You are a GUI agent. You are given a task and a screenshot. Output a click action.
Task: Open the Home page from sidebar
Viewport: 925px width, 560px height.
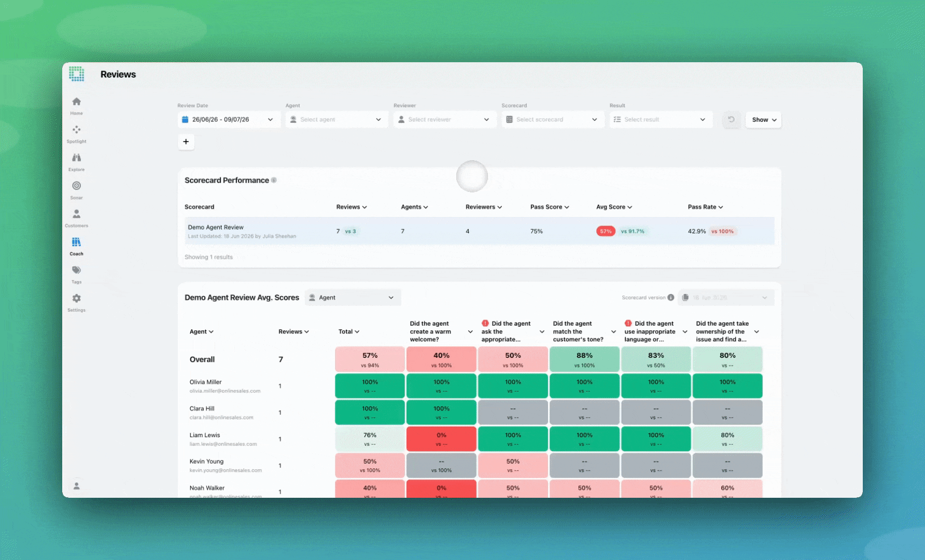tap(76, 105)
